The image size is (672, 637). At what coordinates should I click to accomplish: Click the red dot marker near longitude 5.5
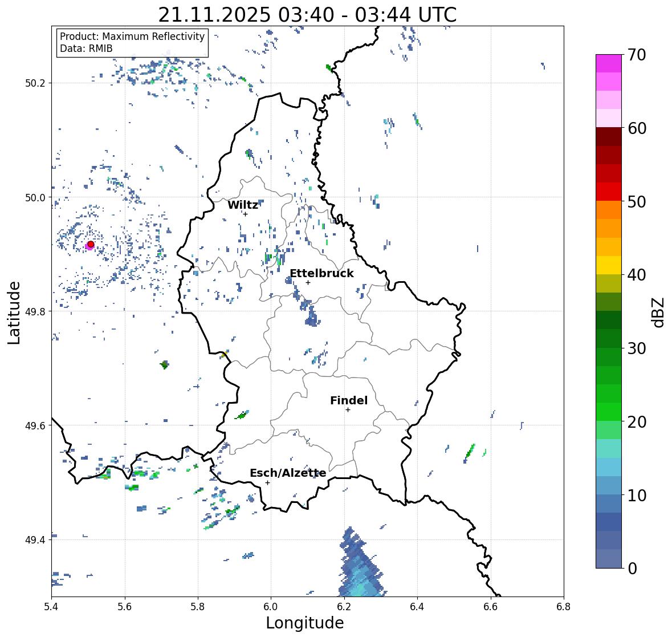(91, 244)
